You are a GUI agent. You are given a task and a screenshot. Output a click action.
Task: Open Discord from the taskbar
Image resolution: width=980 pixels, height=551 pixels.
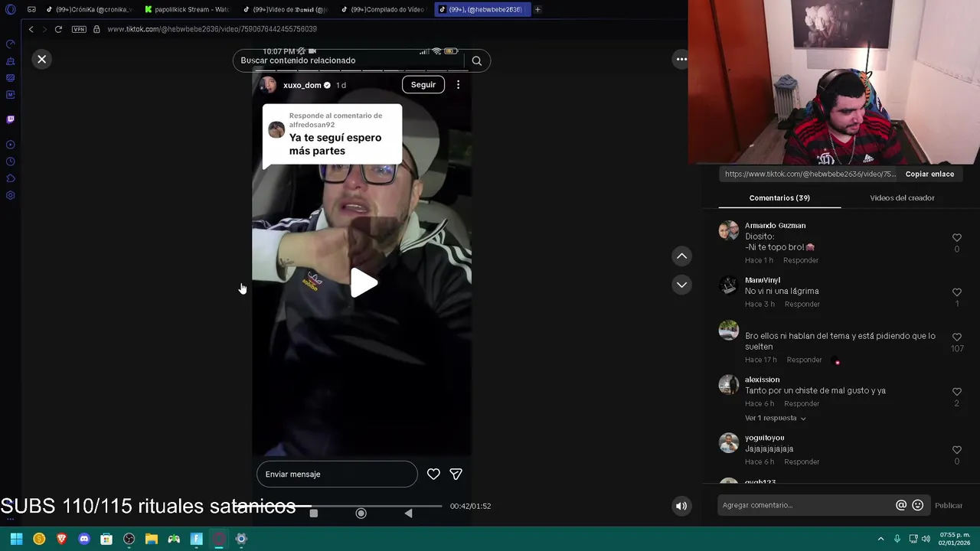coord(84,539)
